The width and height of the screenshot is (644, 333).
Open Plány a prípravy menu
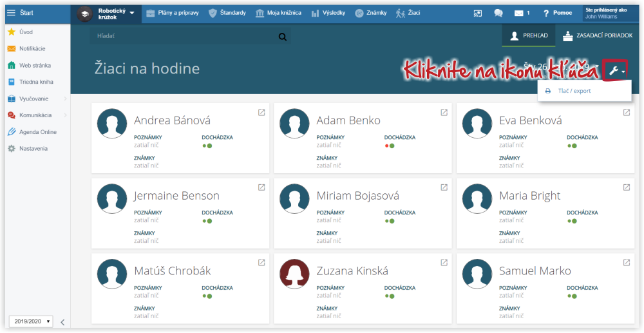(x=172, y=13)
